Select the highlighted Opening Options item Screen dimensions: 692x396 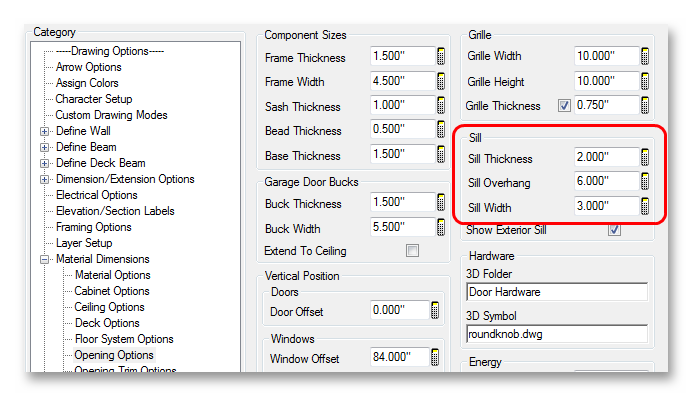coord(114,355)
